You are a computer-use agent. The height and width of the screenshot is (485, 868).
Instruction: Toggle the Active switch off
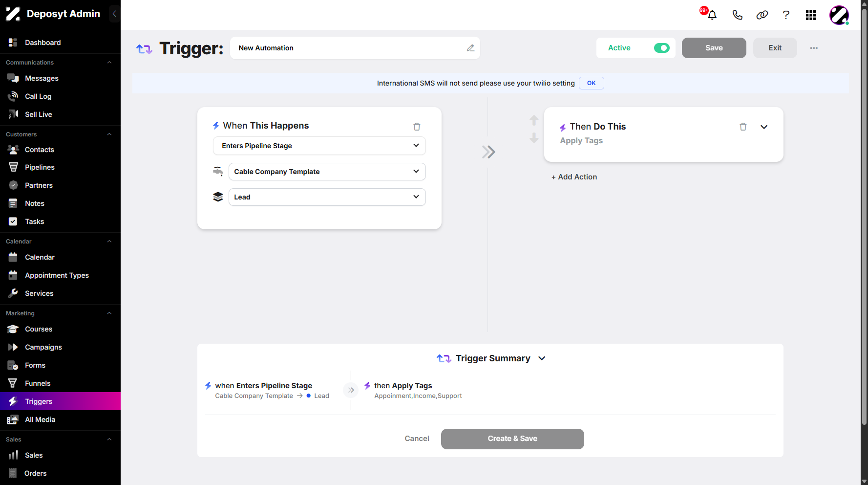click(661, 48)
